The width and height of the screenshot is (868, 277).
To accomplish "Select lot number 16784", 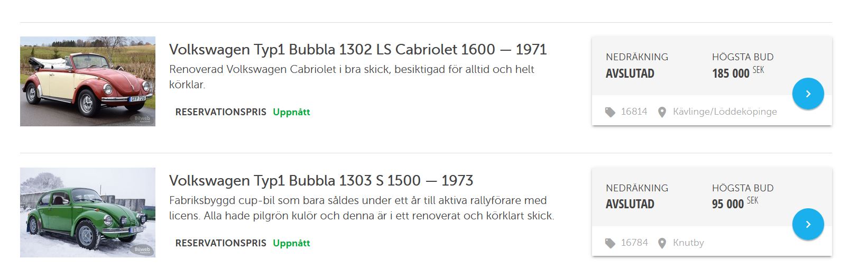I will [634, 243].
